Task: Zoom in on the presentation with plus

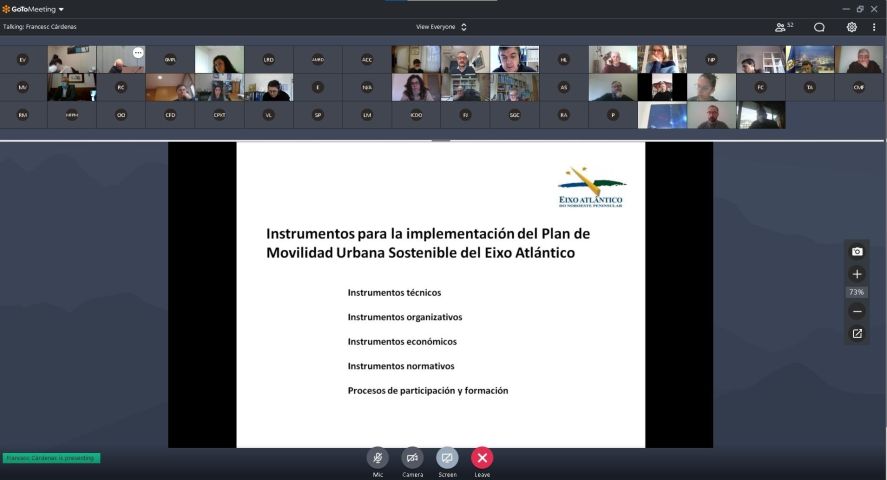Action: [857, 274]
